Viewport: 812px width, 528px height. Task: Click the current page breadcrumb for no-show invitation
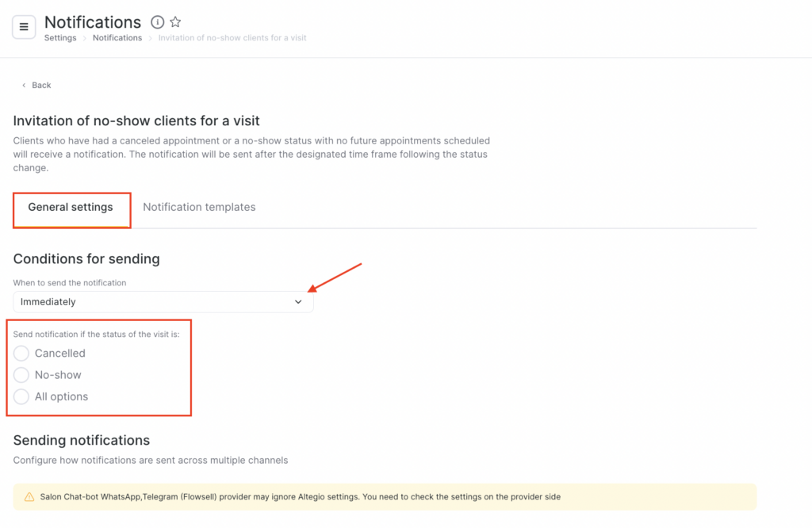click(232, 38)
